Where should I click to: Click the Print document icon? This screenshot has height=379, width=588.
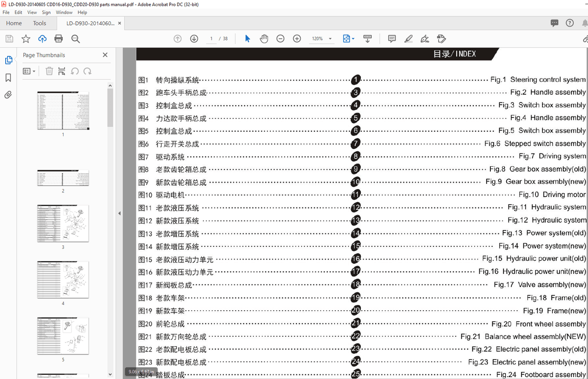click(59, 38)
